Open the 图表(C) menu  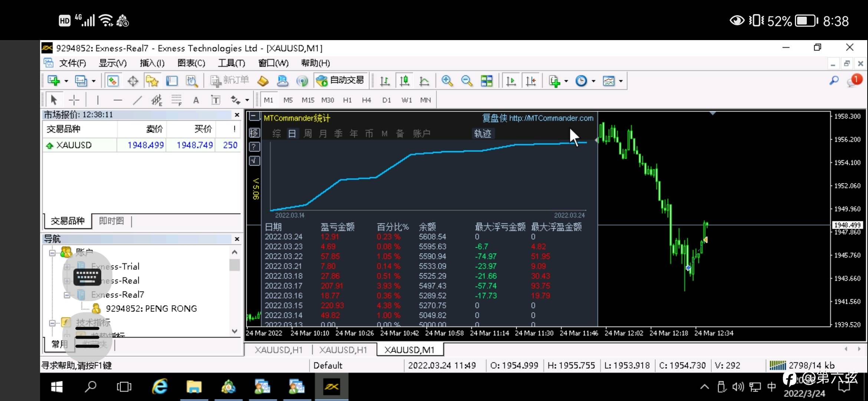tap(191, 63)
